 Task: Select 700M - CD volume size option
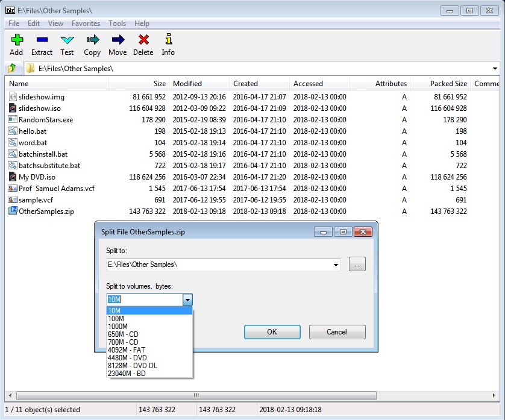pyautogui.click(x=122, y=342)
